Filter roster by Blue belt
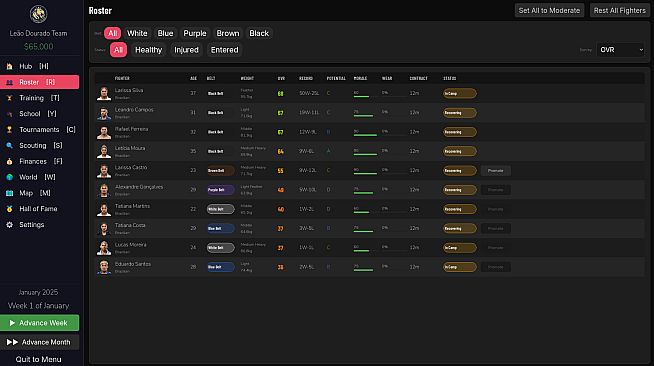The image size is (654, 366). point(165,33)
